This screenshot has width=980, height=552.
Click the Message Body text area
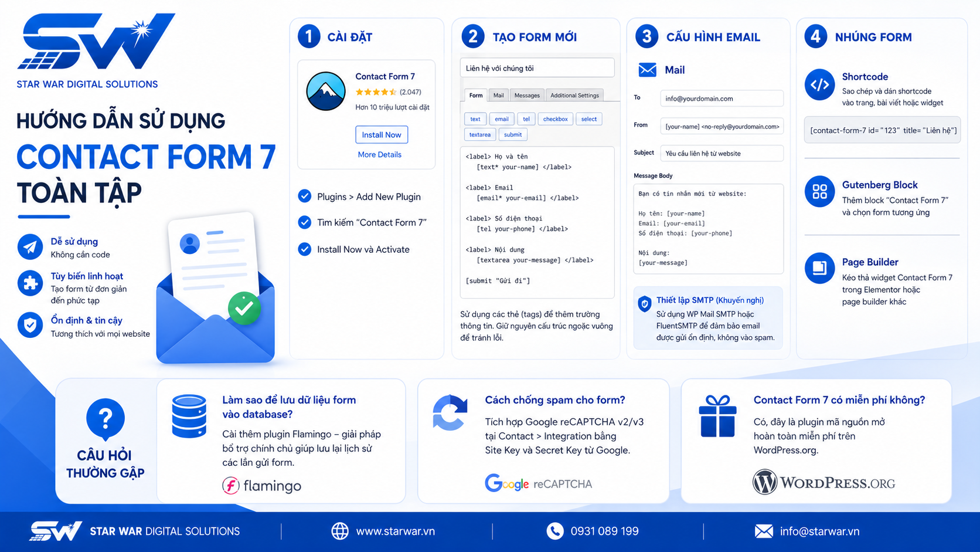[709, 229]
